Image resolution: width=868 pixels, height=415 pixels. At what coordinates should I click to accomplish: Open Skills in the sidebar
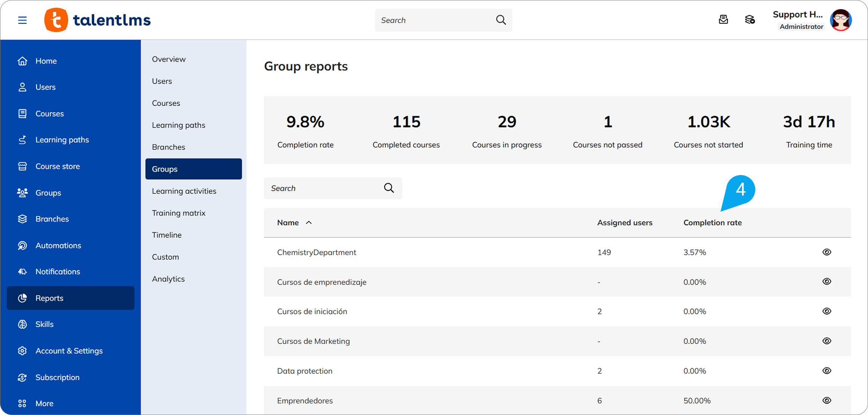44,324
